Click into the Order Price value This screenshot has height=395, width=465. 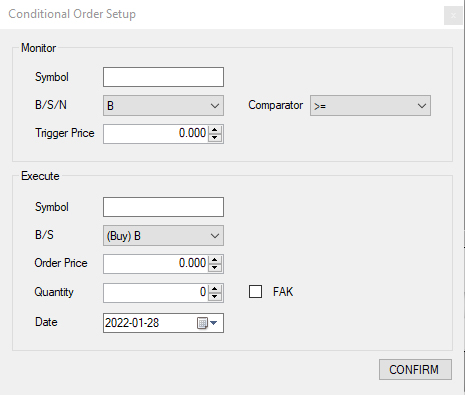point(156,264)
